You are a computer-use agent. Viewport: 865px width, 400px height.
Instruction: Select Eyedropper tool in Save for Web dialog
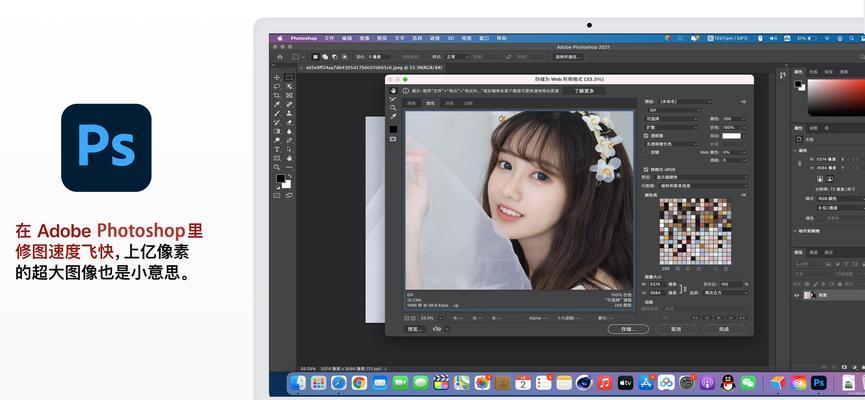click(393, 117)
